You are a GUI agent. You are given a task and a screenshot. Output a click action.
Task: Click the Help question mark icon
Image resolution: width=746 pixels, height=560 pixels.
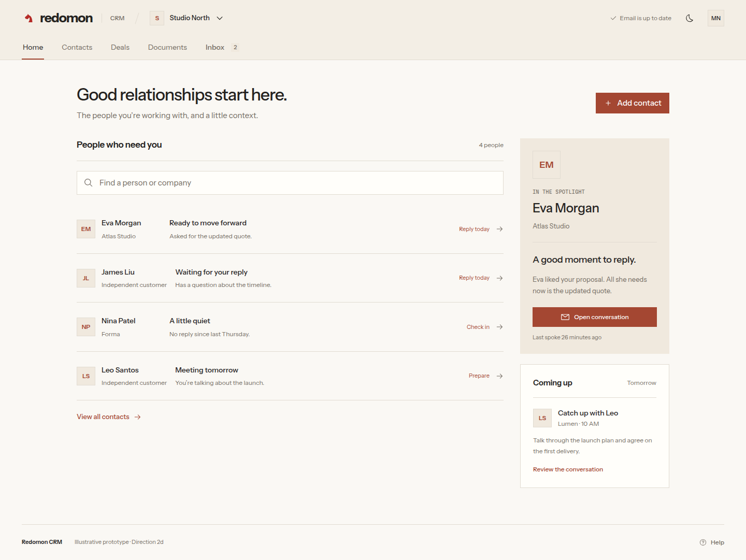(703, 542)
